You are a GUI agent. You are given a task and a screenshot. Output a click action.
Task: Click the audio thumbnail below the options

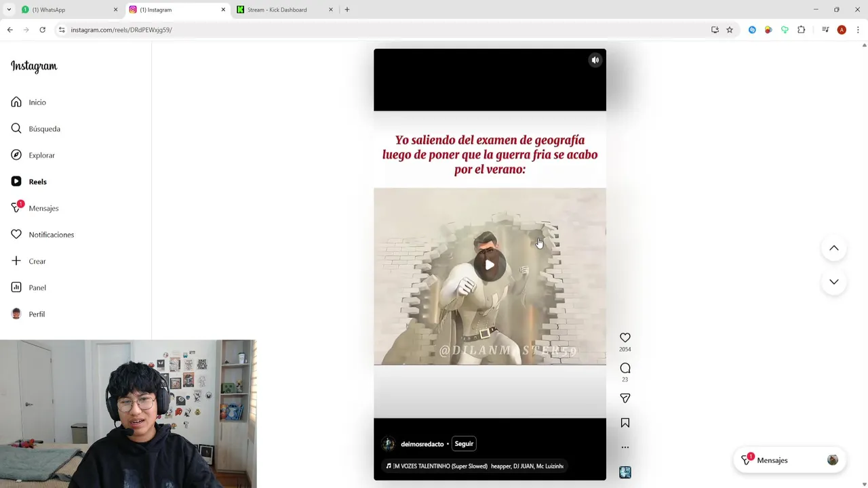(x=625, y=472)
